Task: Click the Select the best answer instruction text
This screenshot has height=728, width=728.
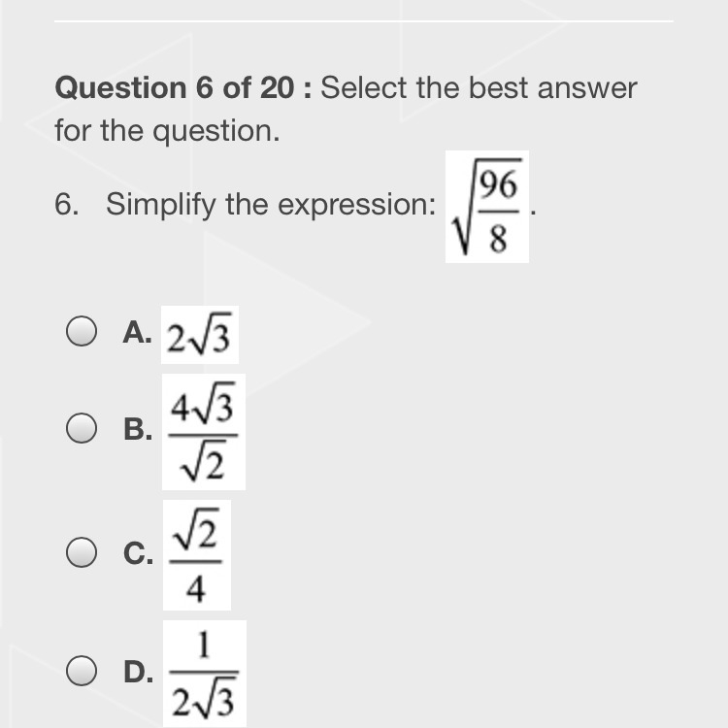Action: (x=479, y=87)
